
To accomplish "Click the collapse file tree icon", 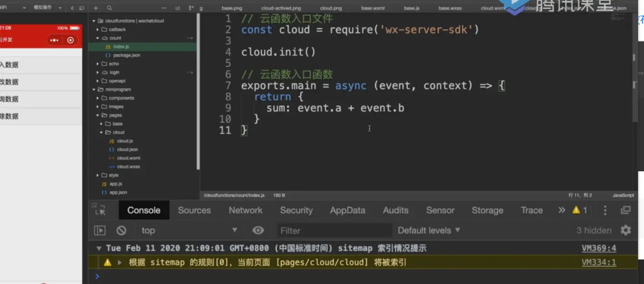I will point(178,8).
